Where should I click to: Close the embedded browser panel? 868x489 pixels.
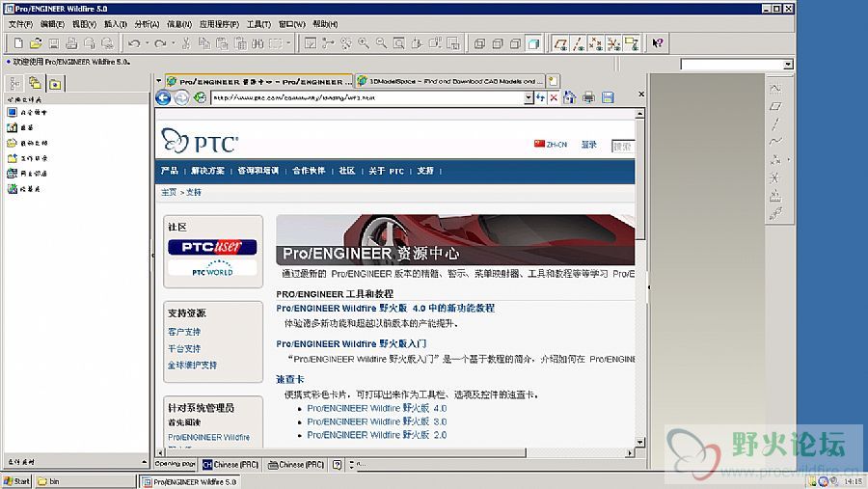[641, 95]
